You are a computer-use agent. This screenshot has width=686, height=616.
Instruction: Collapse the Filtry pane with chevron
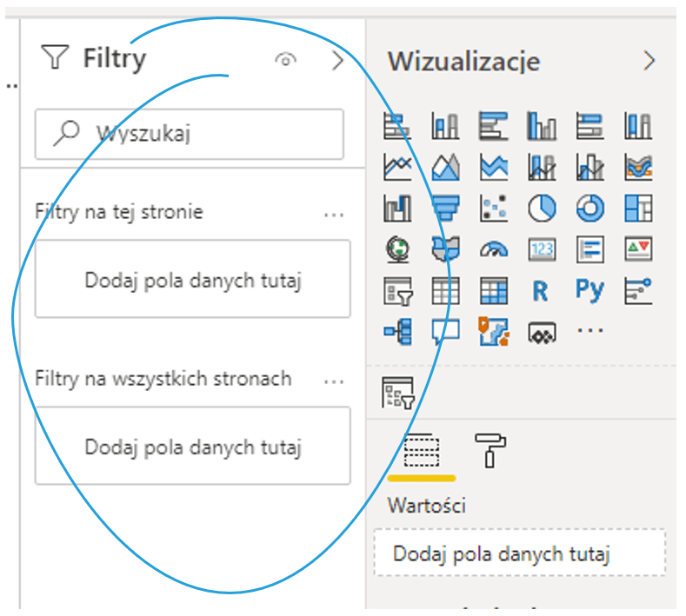tap(338, 60)
